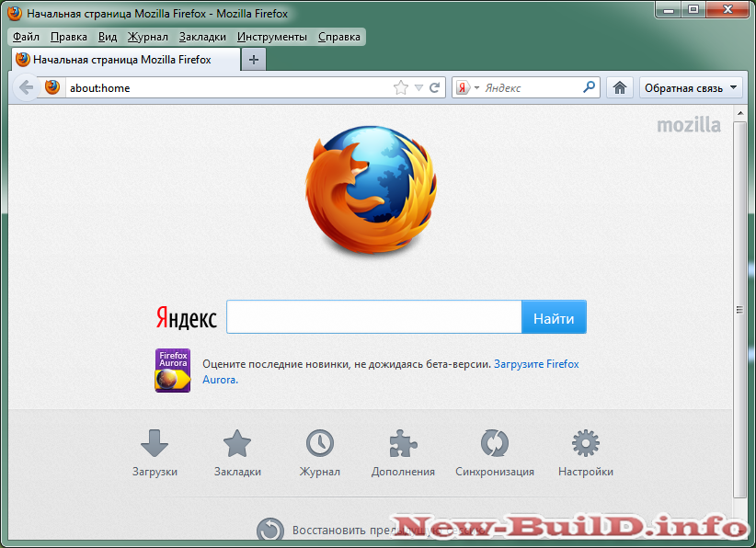Click in the main Яндекс search field

coord(374,317)
